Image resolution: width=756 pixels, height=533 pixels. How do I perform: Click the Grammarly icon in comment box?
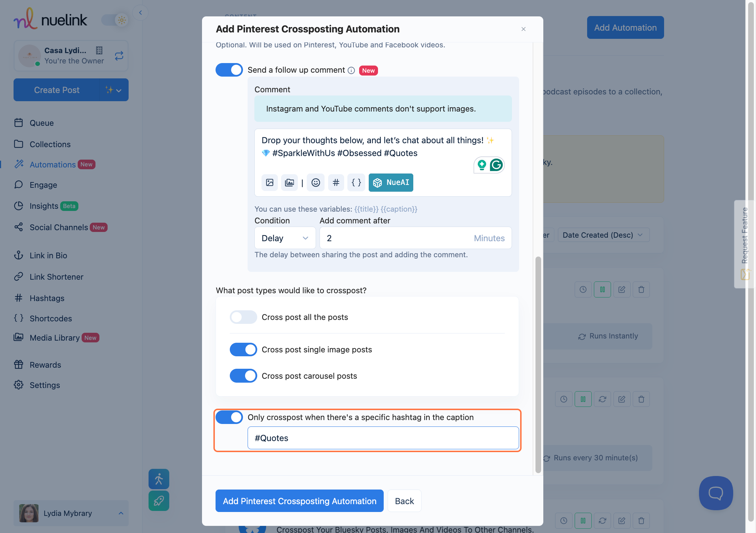coord(496,165)
